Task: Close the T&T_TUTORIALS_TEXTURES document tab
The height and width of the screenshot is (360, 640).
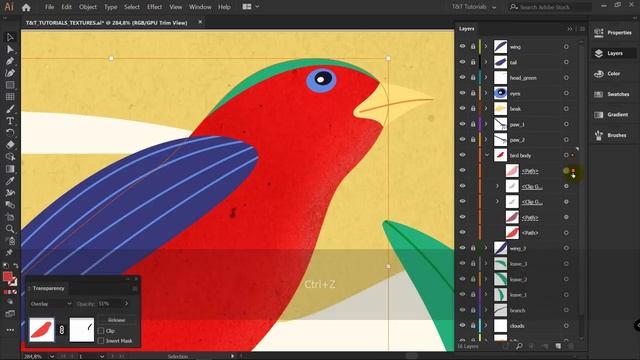Action: tap(200, 22)
